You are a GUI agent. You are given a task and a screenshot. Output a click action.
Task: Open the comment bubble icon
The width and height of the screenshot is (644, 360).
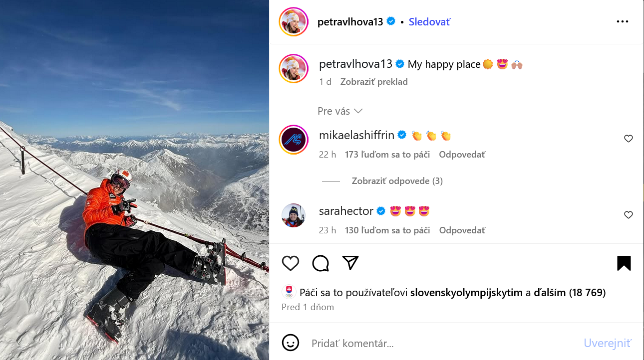click(321, 263)
